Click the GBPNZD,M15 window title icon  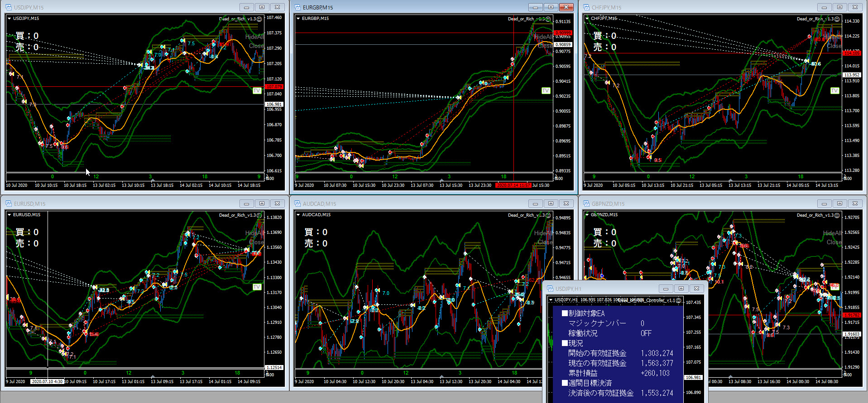586,204
